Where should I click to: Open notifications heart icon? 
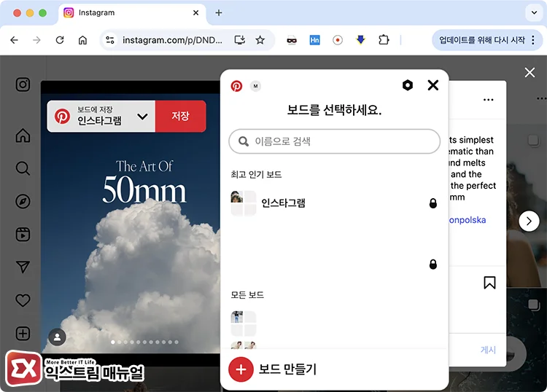tap(23, 300)
